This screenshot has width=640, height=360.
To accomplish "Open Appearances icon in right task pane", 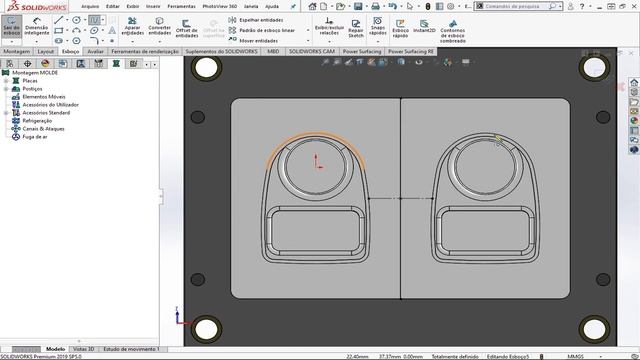I will point(633,120).
